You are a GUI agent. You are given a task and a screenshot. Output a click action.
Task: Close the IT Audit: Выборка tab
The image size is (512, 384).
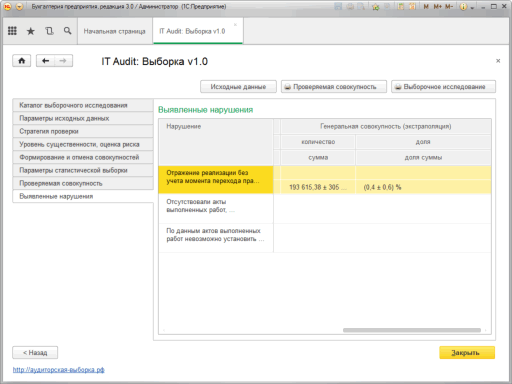tap(235, 24)
